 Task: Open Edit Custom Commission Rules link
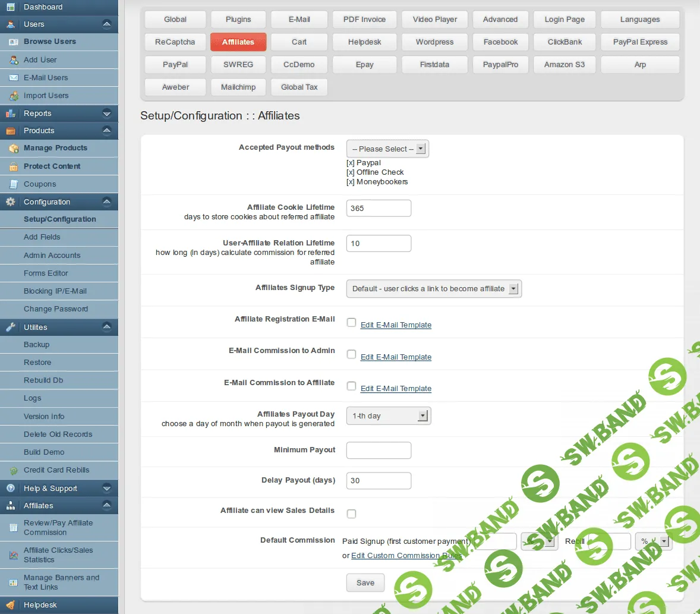(x=406, y=555)
